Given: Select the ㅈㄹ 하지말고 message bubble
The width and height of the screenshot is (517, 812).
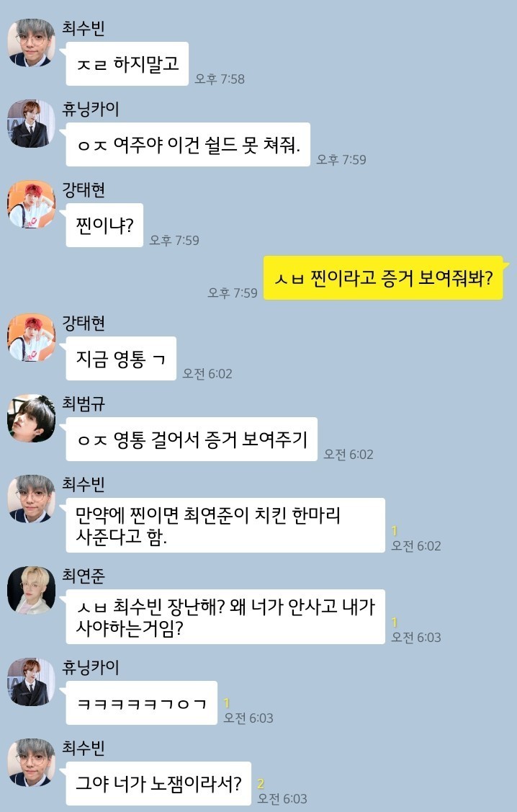Looking at the screenshot, I should [x=127, y=63].
